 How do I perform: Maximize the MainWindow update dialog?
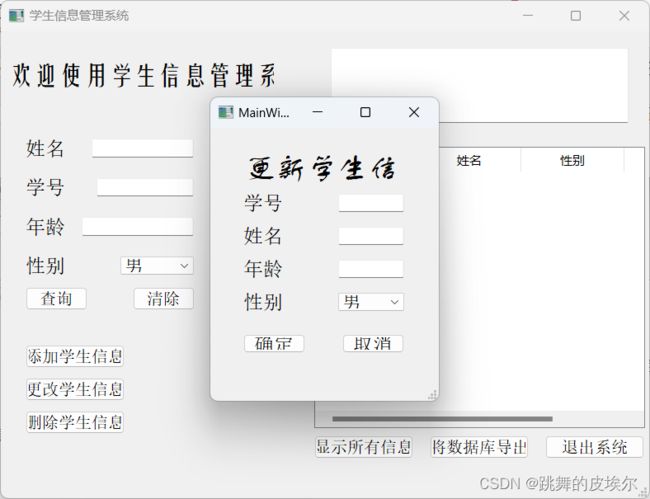pyautogui.click(x=365, y=112)
